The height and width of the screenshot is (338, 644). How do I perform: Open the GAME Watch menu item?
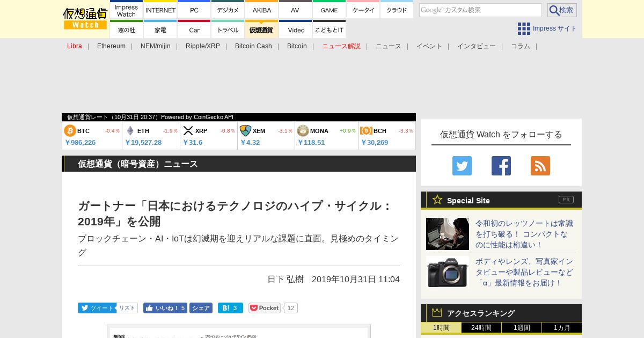329,10
